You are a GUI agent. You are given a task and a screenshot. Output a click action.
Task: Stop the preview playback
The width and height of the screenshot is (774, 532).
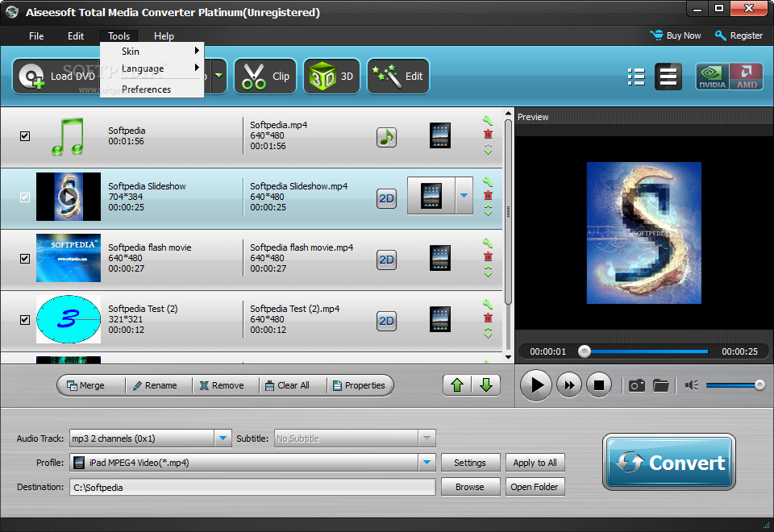[x=599, y=385]
